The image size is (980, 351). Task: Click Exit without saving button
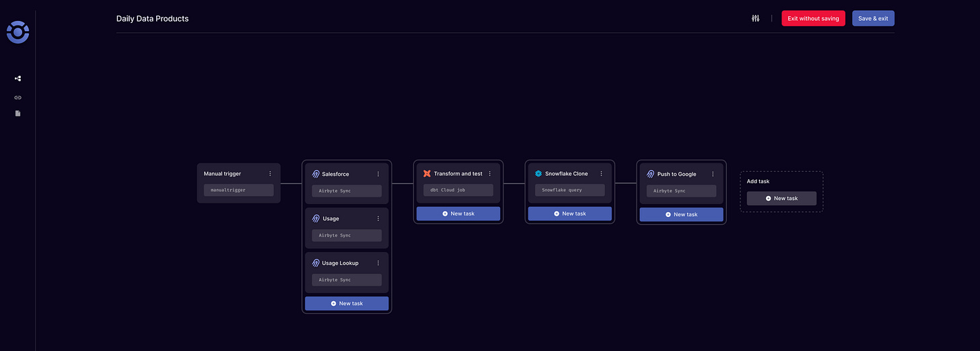pyautogui.click(x=813, y=18)
